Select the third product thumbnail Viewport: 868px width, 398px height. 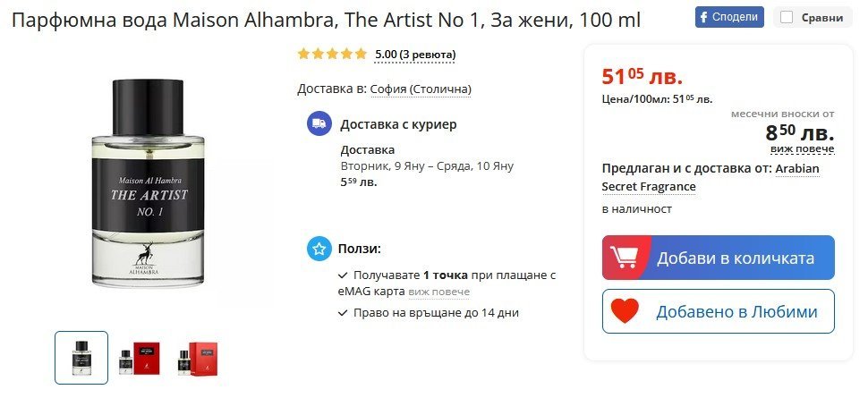(196, 358)
